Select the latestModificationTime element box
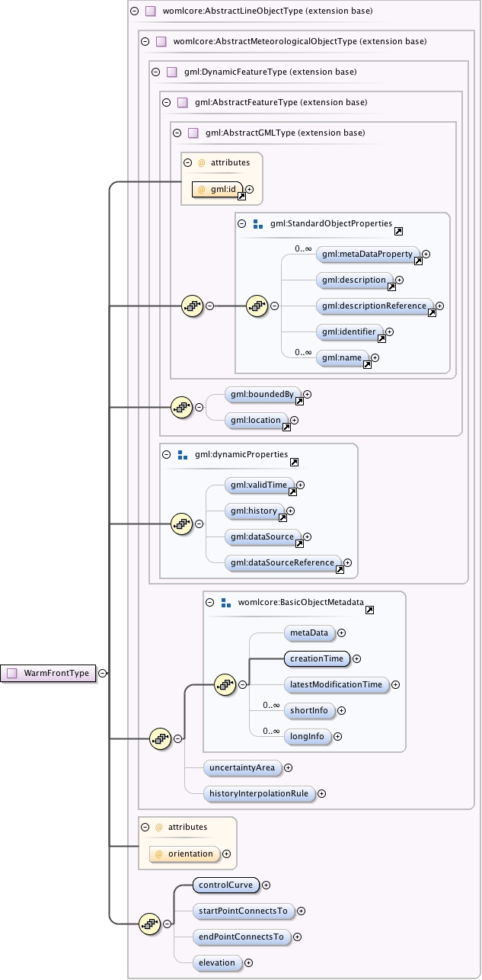 point(337,684)
